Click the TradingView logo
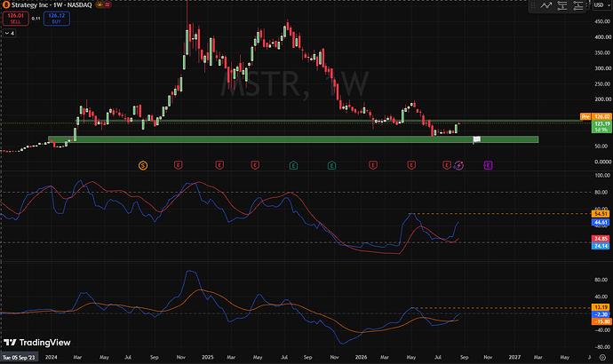Image resolution: width=613 pixels, height=364 pixels. click(x=37, y=343)
